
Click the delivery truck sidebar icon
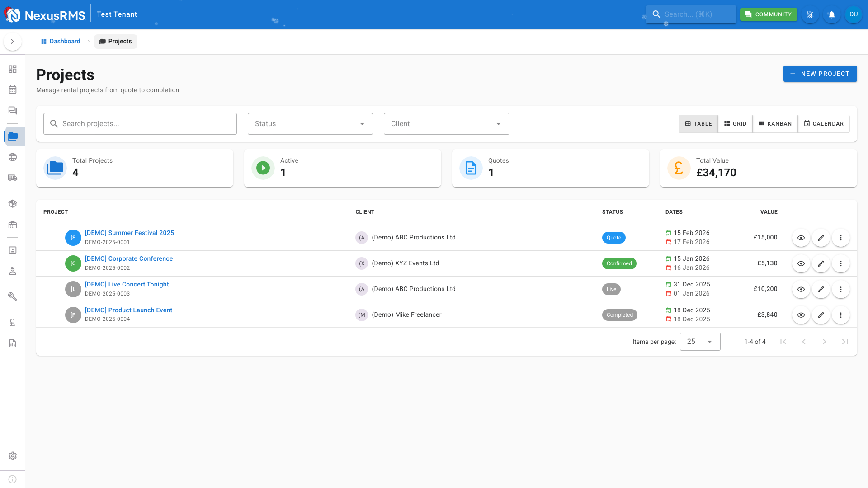[x=13, y=178]
